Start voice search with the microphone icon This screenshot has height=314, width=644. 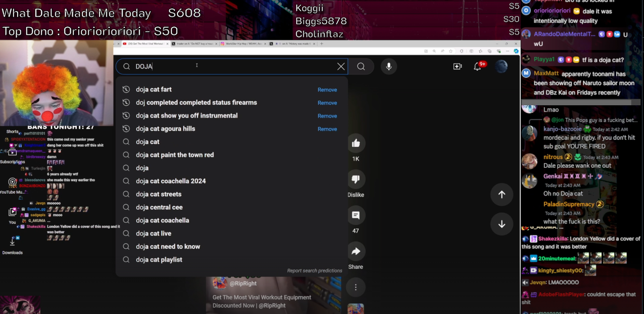pos(389,66)
